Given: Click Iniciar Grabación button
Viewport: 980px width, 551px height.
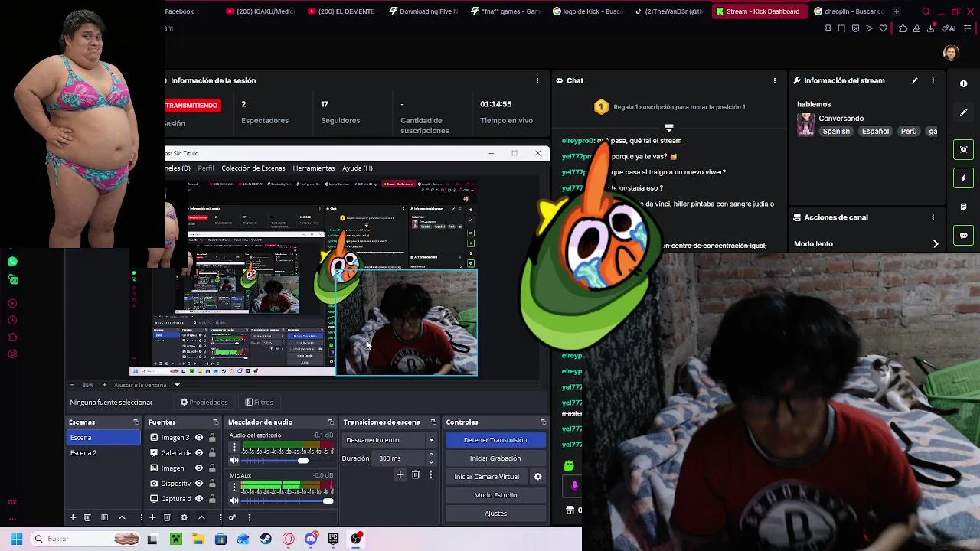Looking at the screenshot, I should [x=495, y=458].
